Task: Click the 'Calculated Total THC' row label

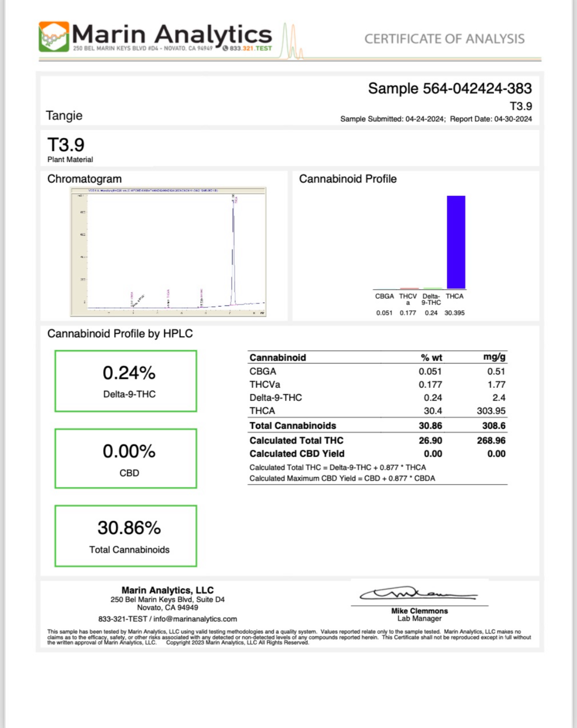Action: click(x=297, y=441)
